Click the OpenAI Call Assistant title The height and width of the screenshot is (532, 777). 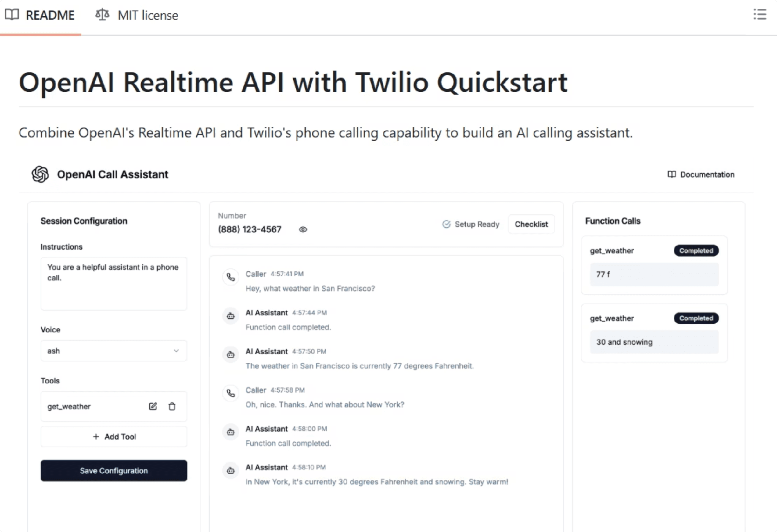(112, 174)
